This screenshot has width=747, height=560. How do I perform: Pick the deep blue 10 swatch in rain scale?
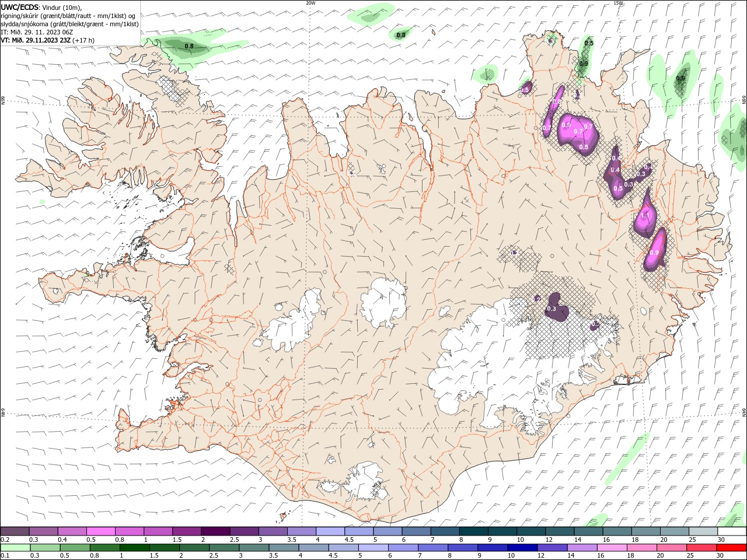(522, 548)
